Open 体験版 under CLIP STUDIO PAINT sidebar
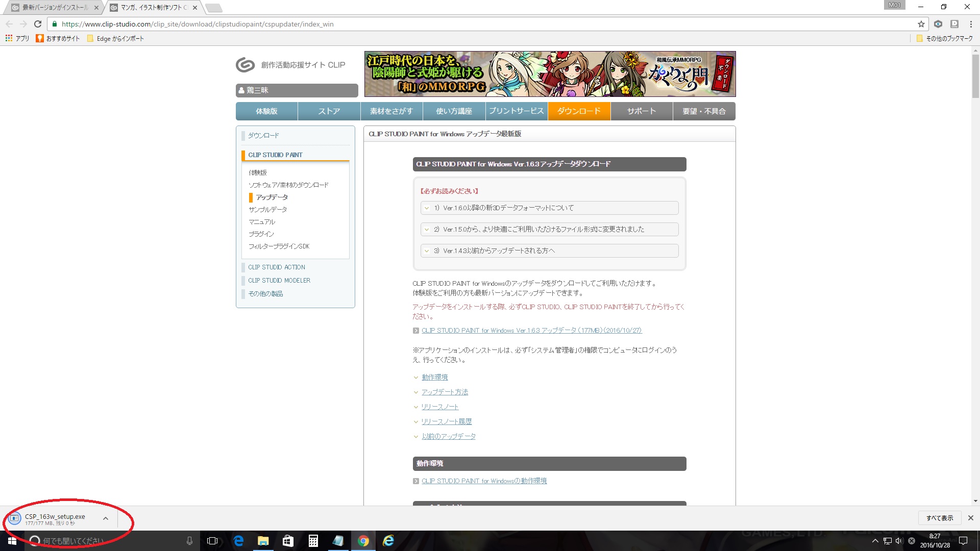980x551 pixels. [258, 173]
